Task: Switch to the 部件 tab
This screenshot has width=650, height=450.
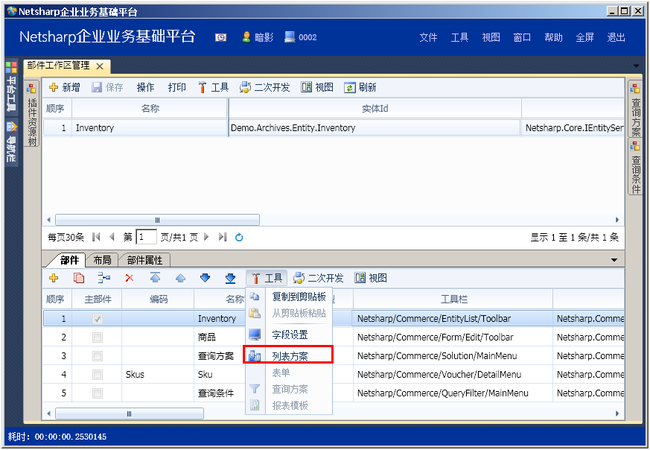Action: [x=69, y=260]
